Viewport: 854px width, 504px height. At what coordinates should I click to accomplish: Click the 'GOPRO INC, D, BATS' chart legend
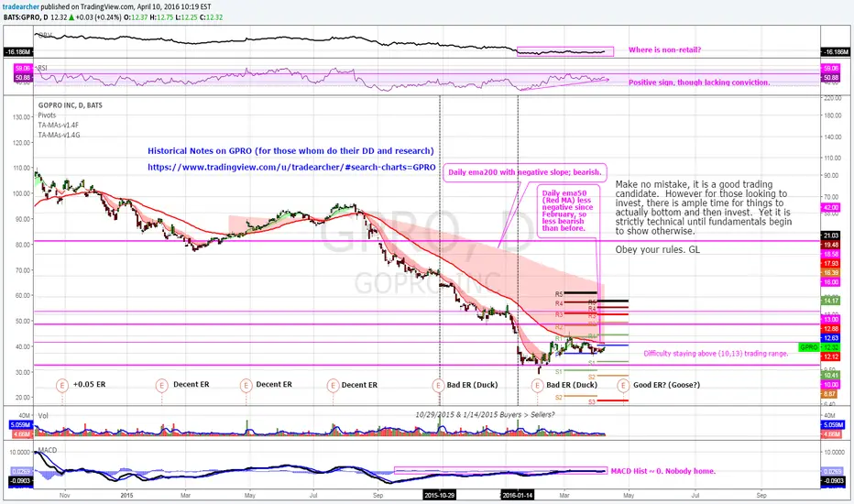click(71, 105)
